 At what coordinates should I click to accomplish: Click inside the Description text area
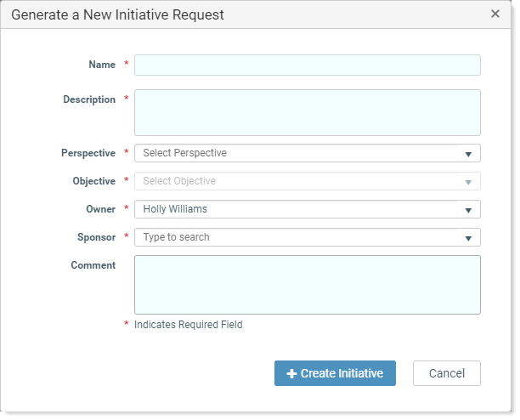click(x=307, y=112)
